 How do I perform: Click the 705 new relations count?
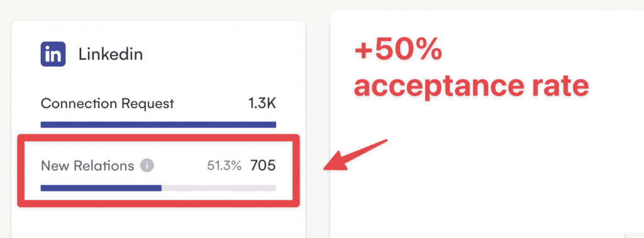coord(263,166)
